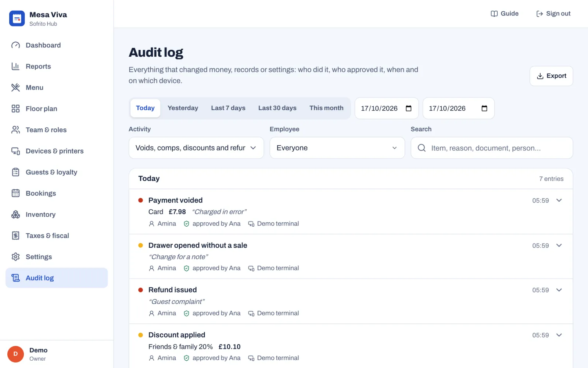Open the start date calendar picker

pyautogui.click(x=408, y=108)
